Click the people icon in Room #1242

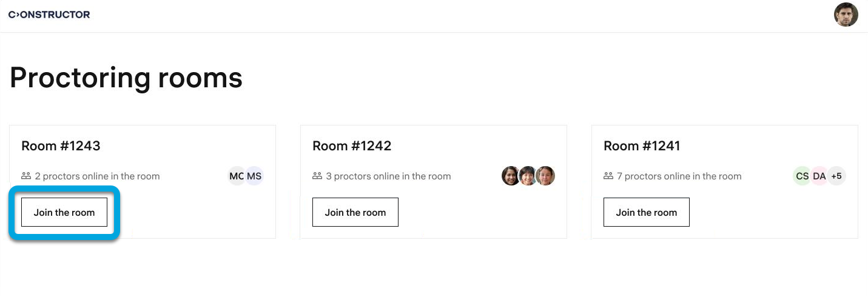[x=317, y=176]
